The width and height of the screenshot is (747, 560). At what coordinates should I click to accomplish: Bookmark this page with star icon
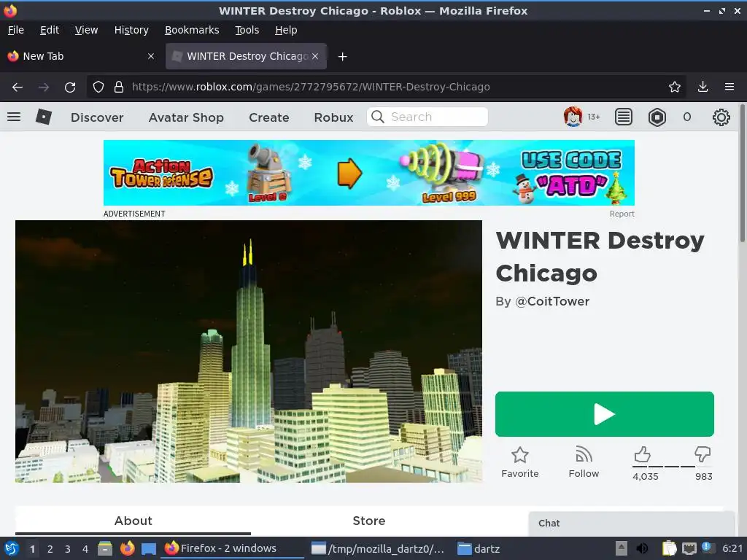coord(674,87)
